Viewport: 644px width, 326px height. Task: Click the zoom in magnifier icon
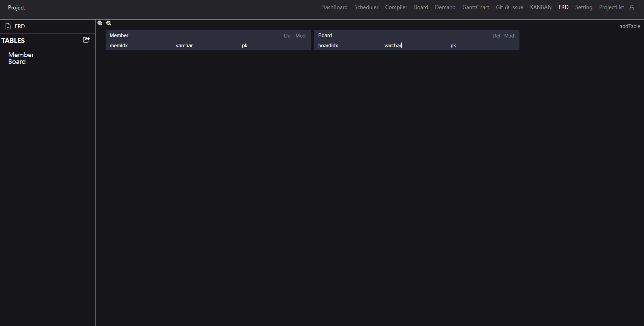[x=100, y=23]
